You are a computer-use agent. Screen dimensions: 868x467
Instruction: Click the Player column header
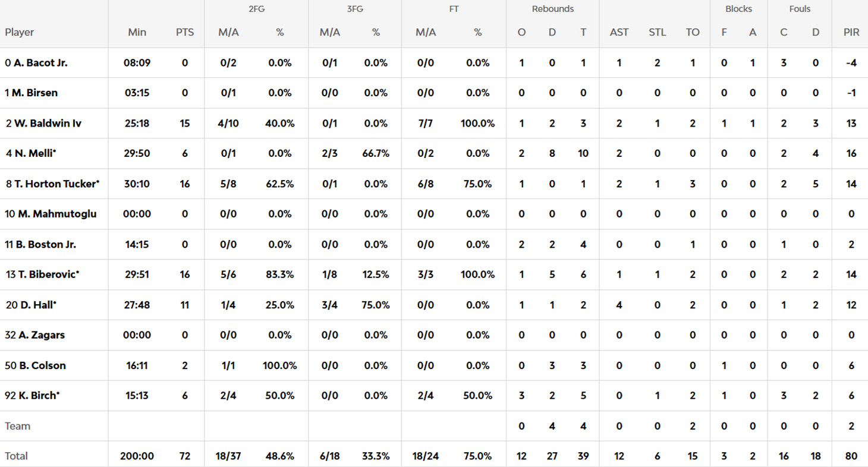[20, 33]
